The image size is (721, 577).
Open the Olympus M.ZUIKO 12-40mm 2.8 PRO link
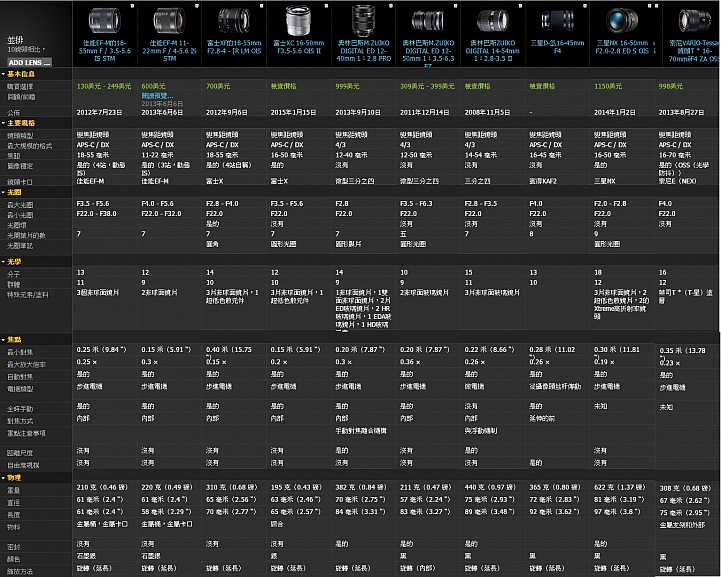coord(363,51)
